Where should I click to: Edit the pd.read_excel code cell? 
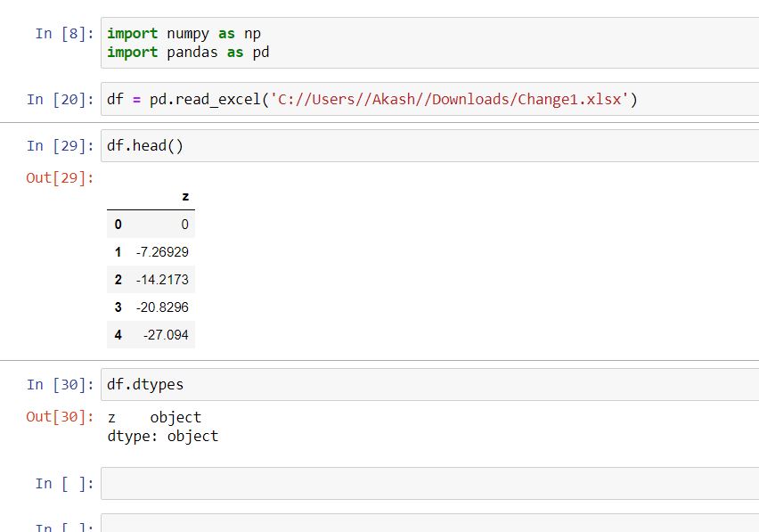pyautogui.click(x=430, y=99)
